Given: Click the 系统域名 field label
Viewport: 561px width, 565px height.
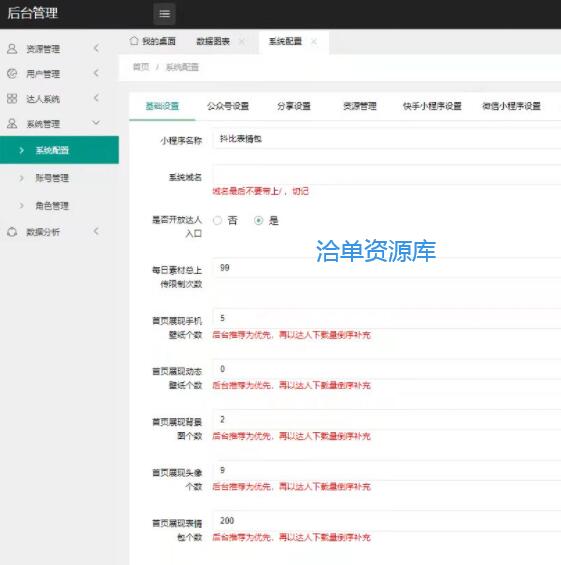Looking at the screenshot, I should coord(186,177).
